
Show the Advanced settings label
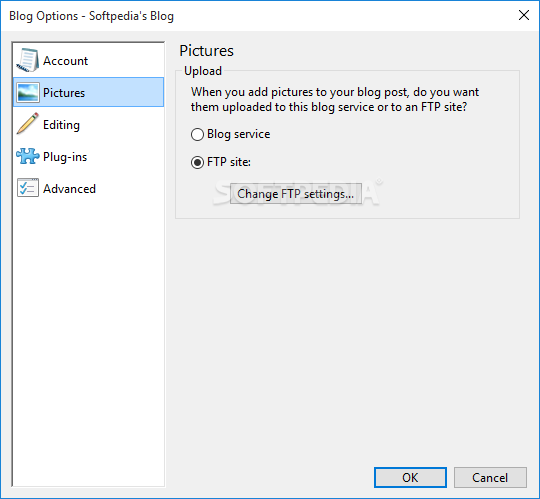[69, 189]
